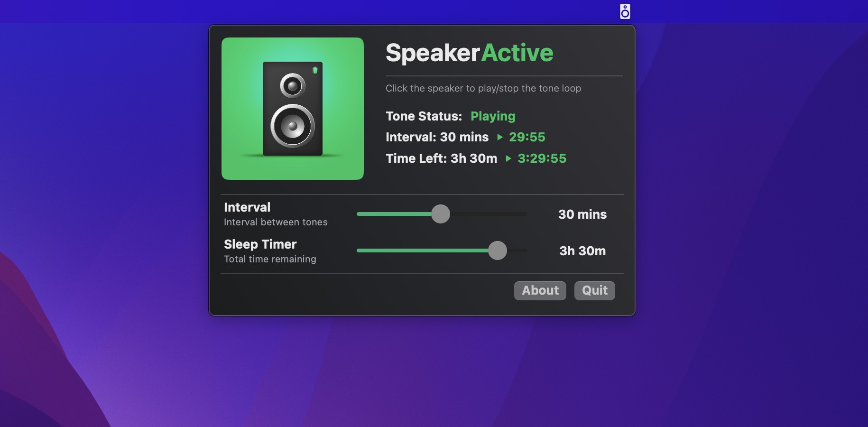Image resolution: width=868 pixels, height=427 pixels.
Task: Click the Interval slider knob
Action: (x=441, y=214)
